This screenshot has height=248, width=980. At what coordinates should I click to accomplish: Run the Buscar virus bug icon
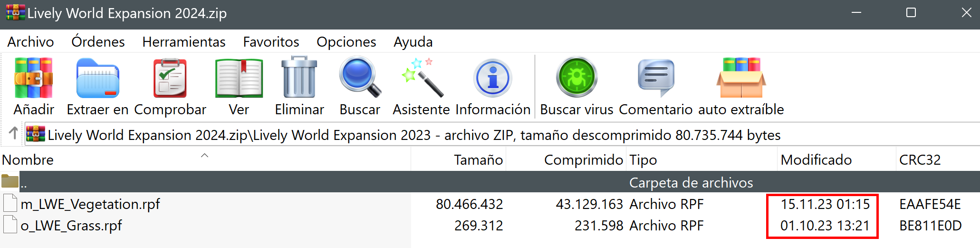[576, 78]
